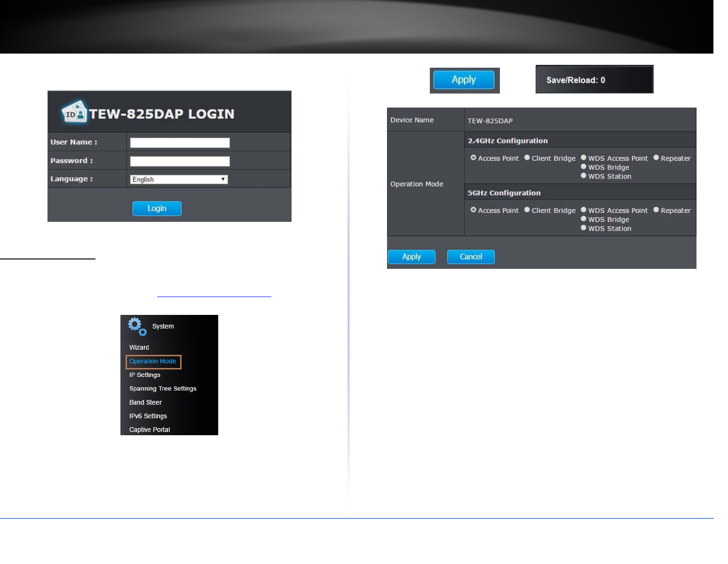The image size is (728, 564).
Task: Open IPv6 Settings menu item
Action: point(148,416)
